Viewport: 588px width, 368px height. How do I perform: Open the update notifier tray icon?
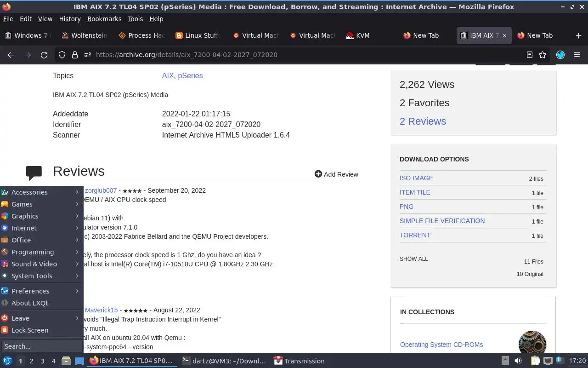tap(560, 361)
